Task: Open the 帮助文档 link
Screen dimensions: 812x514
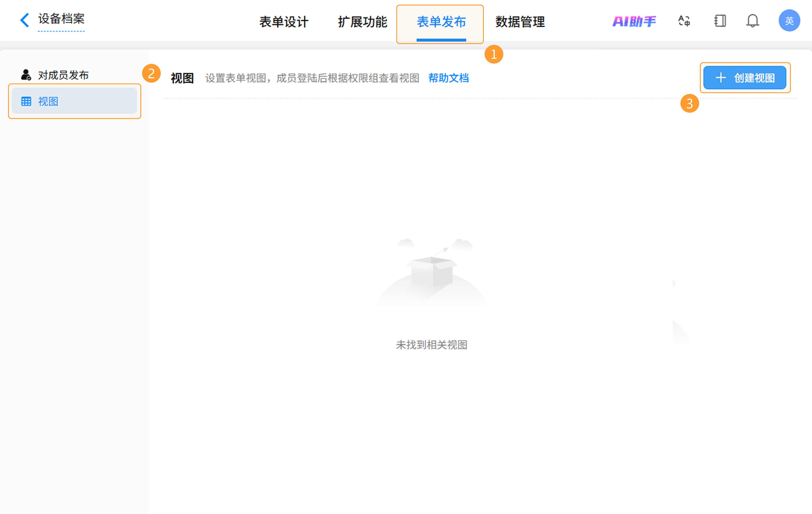Action: [x=448, y=78]
